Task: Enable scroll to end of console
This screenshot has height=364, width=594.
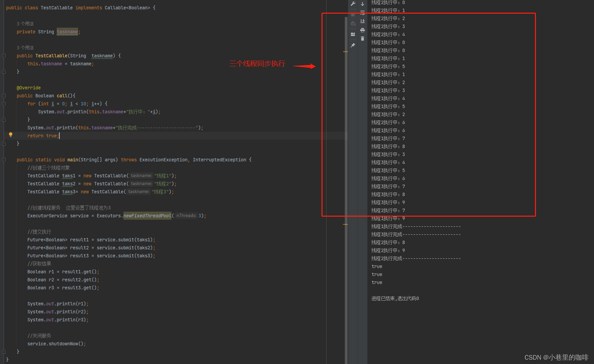Action: pyautogui.click(x=363, y=21)
